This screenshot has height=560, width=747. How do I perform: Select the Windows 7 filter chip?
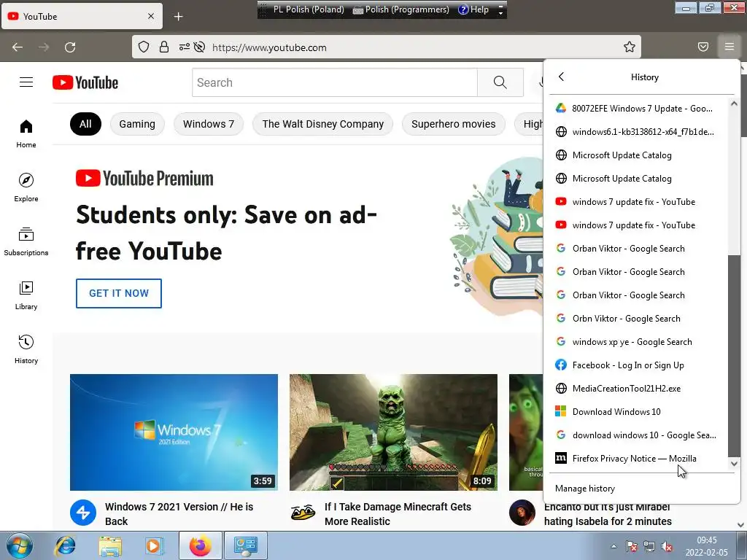pos(209,124)
